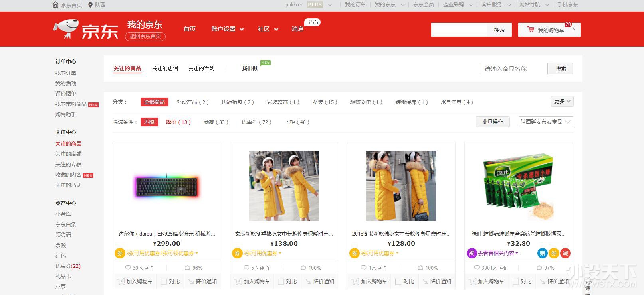
Task: Open 网站导航 top-bar dropdown
Action: click(534, 5)
